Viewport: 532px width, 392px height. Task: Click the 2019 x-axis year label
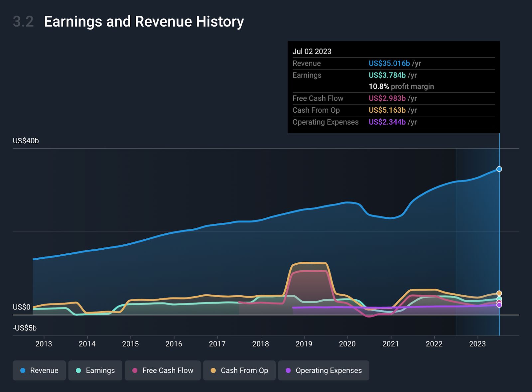click(304, 344)
